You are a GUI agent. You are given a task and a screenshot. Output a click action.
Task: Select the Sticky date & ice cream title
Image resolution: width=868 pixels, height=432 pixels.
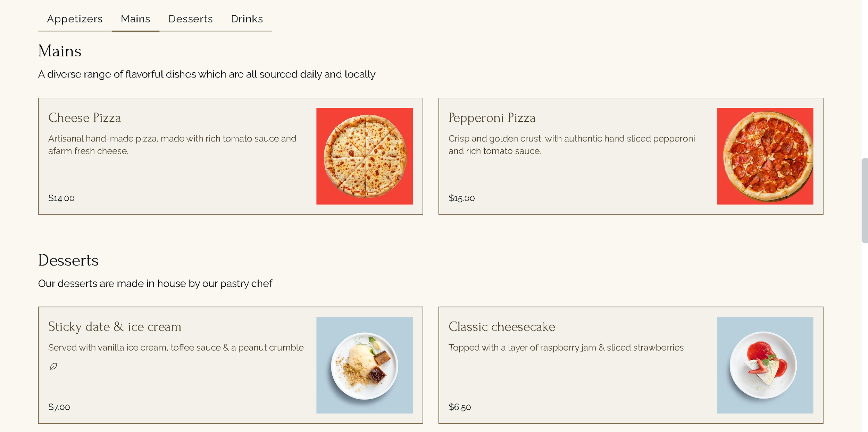pyautogui.click(x=115, y=327)
